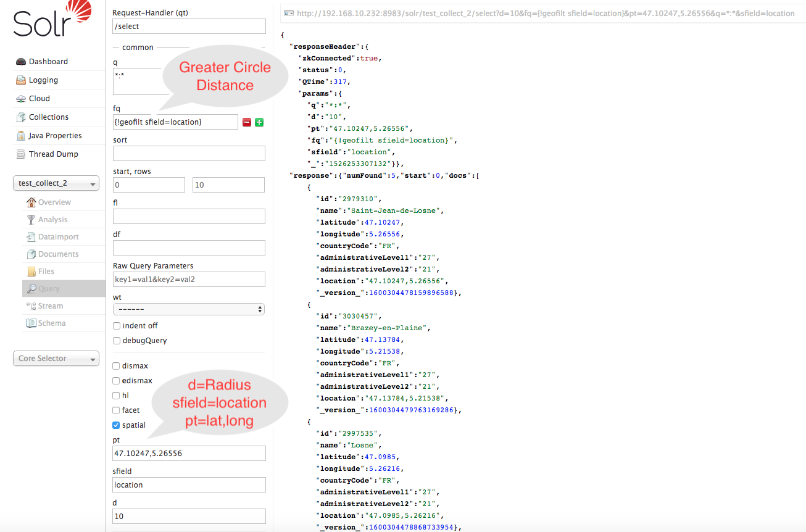Click the Solr logo

[x=52, y=20]
